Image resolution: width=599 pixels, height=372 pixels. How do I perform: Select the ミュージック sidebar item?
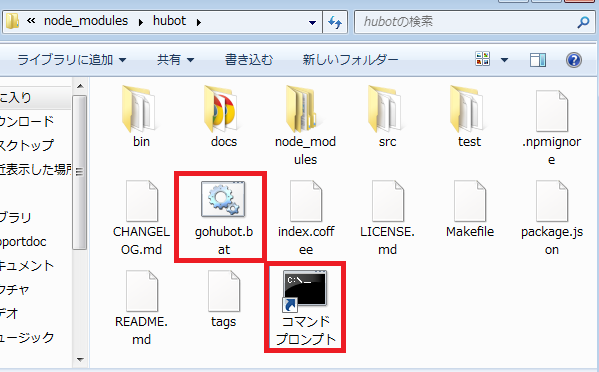tap(27, 338)
